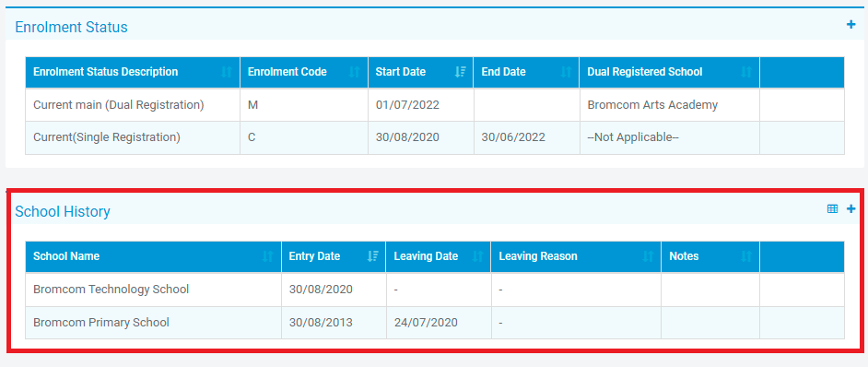Select enrolment code M cell

tap(304, 105)
